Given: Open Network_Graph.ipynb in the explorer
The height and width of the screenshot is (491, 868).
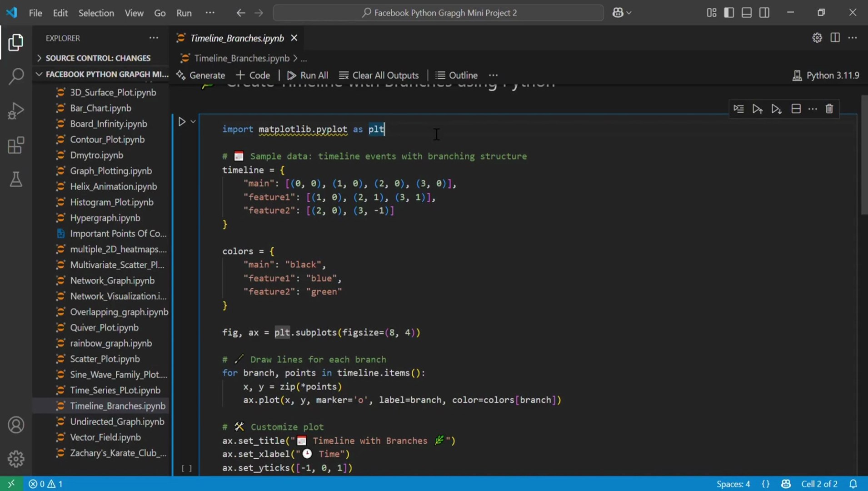Looking at the screenshot, I should coord(112,281).
